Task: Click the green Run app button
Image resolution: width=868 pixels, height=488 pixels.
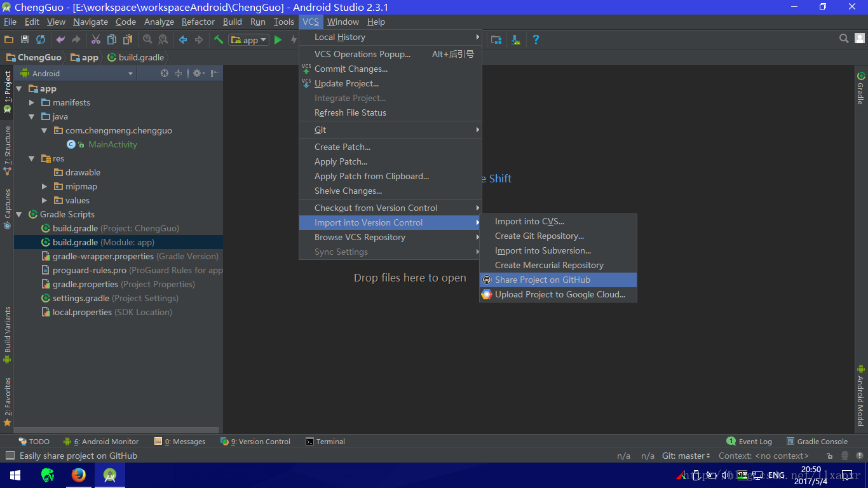Action: [278, 39]
